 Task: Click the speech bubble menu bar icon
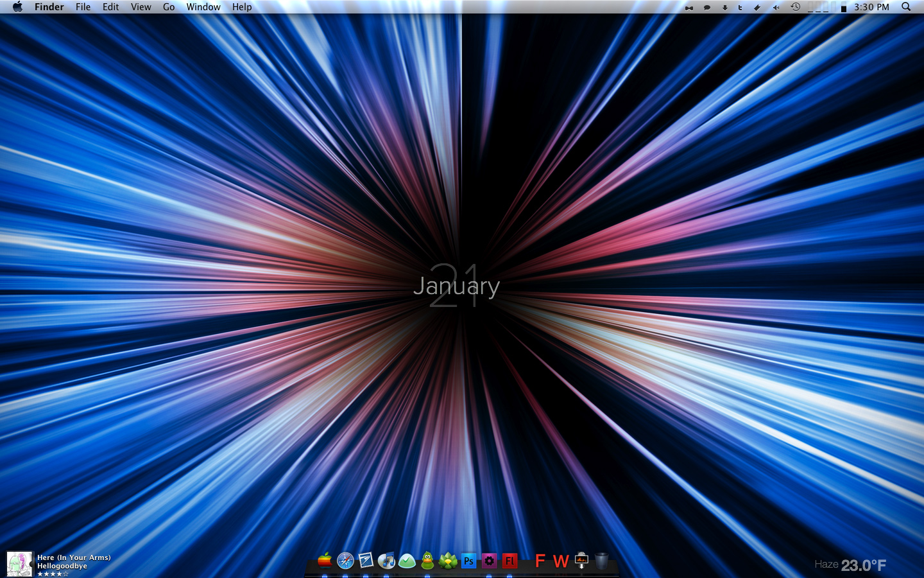click(x=707, y=8)
